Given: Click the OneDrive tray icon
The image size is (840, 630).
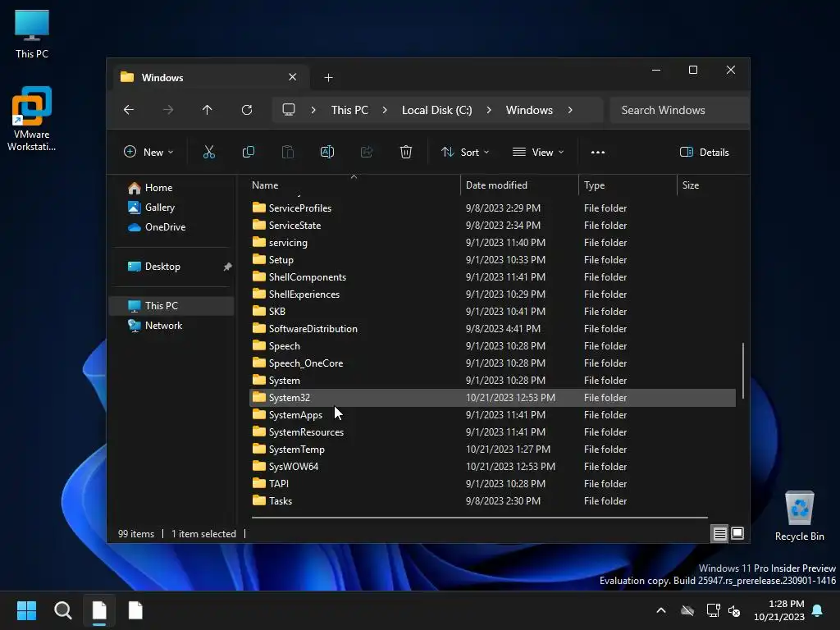Looking at the screenshot, I should click(x=687, y=610).
